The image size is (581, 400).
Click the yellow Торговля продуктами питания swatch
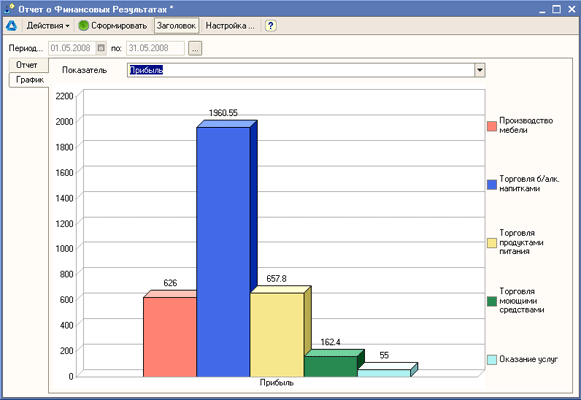(x=492, y=243)
